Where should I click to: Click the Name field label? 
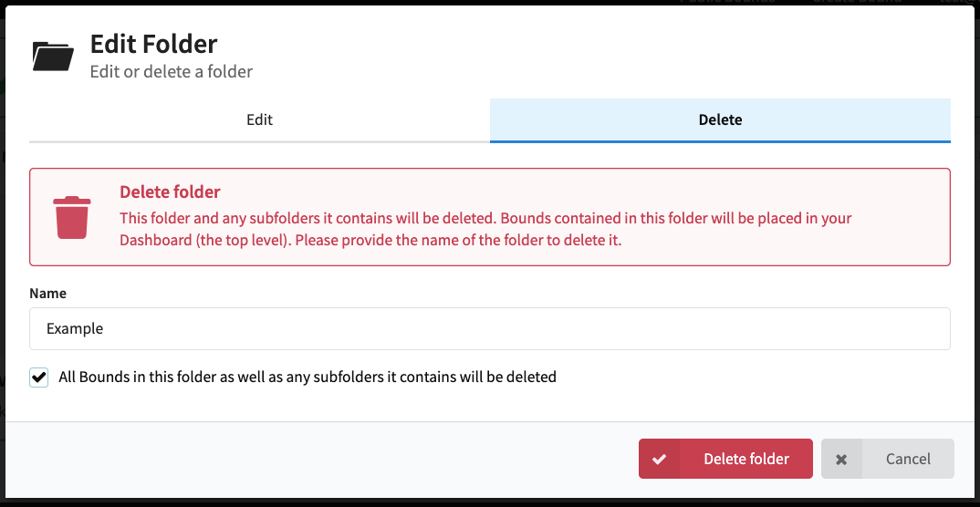[x=48, y=293]
